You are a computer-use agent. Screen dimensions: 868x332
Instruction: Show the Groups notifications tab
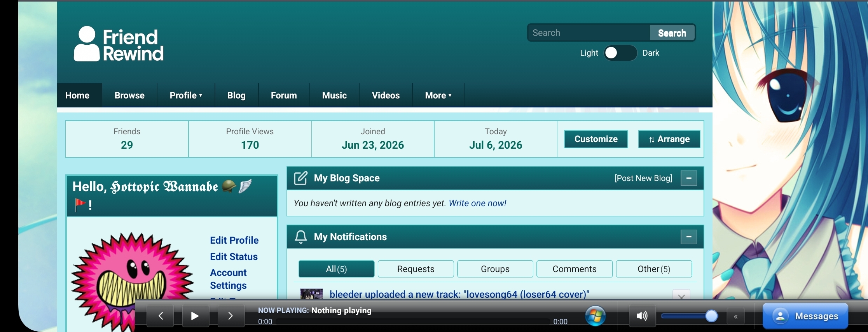pos(495,269)
